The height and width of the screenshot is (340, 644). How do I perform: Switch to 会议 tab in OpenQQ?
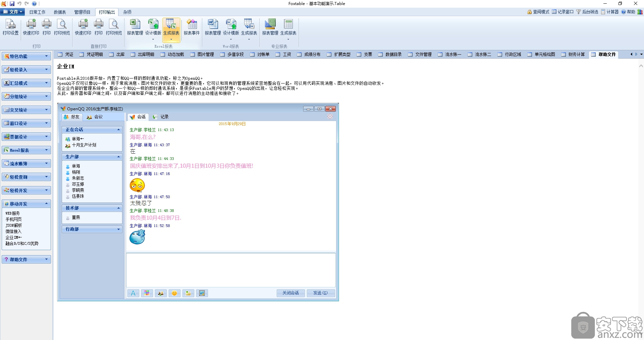[x=95, y=117]
